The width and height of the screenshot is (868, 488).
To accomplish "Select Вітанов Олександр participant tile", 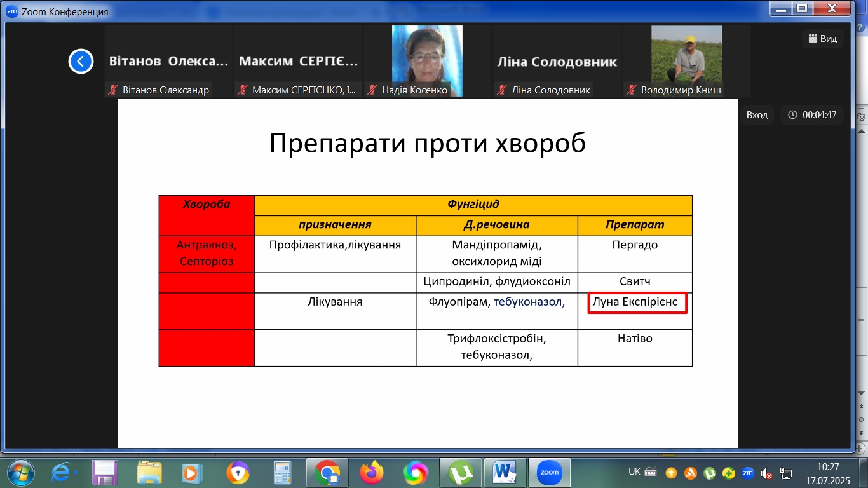I will point(168,61).
